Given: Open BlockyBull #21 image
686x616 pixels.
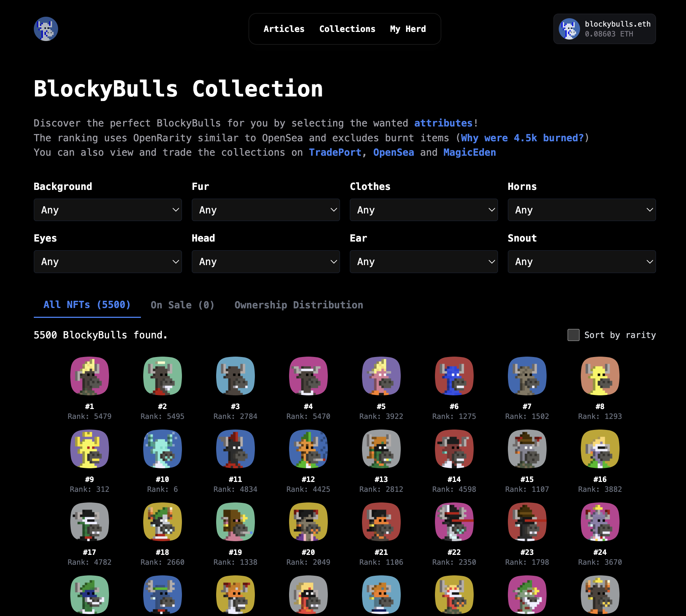Looking at the screenshot, I should pyautogui.click(x=381, y=522).
